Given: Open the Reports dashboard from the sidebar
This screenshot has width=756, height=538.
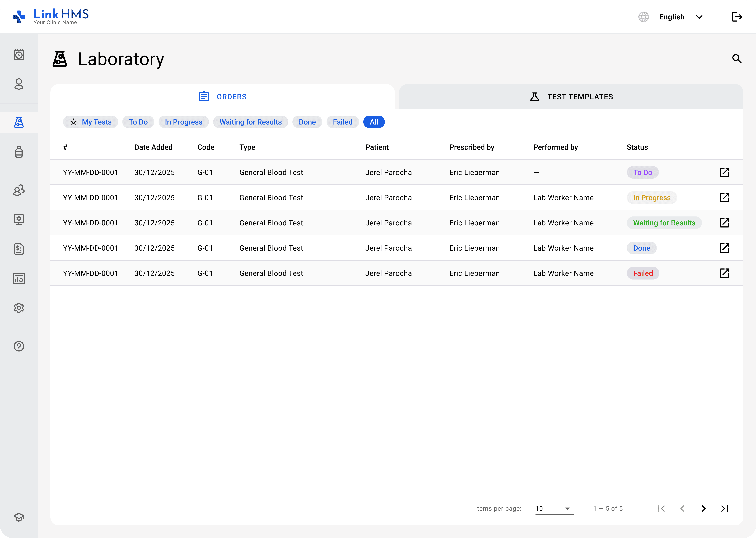Looking at the screenshot, I should [x=19, y=278].
